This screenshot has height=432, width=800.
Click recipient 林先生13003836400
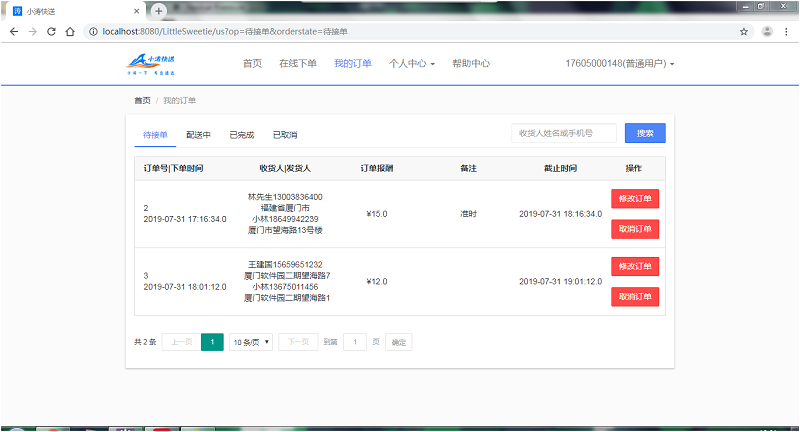tap(285, 197)
